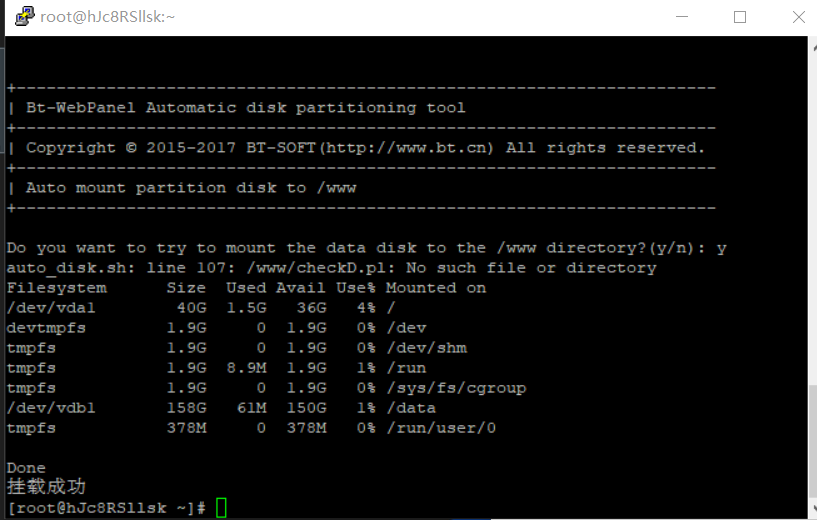
Task: Click the 'Mounted on' column header text
Action: click(x=436, y=288)
